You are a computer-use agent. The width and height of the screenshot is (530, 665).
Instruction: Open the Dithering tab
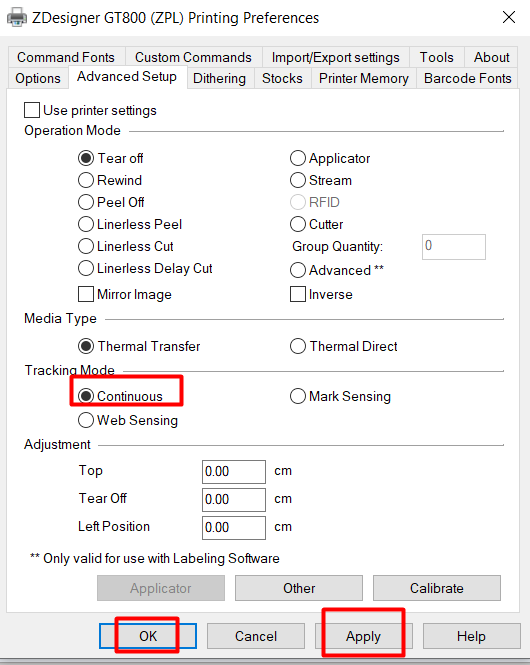tap(220, 78)
